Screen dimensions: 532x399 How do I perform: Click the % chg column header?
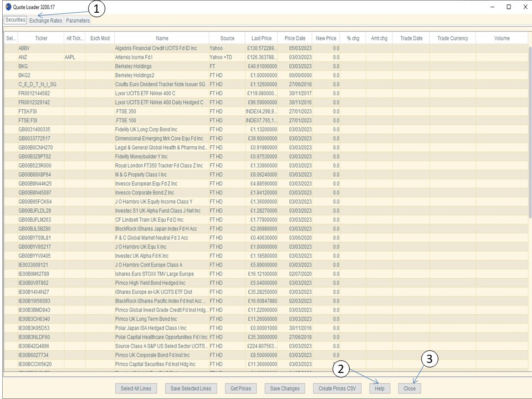click(x=353, y=38)
